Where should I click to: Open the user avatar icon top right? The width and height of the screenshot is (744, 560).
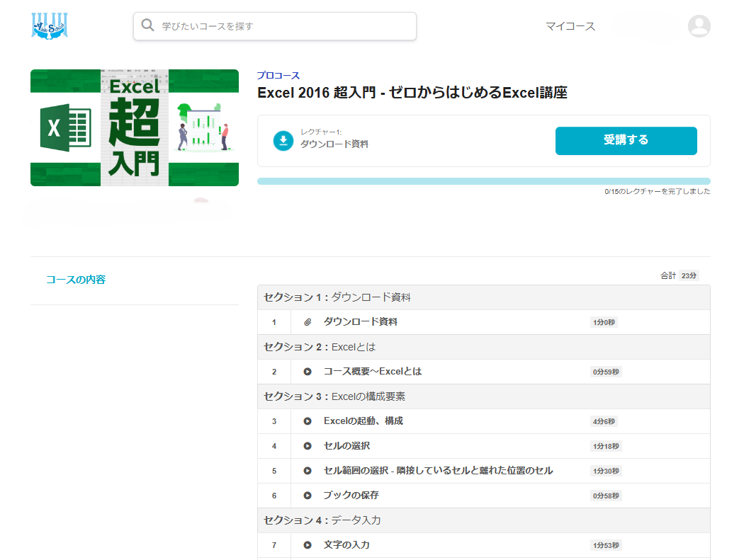tap(699, 25)
